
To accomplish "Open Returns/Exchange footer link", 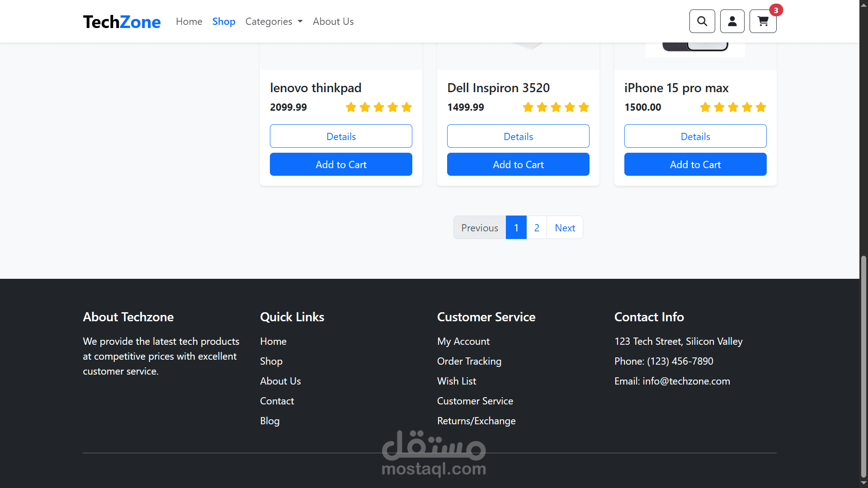I will [x=476, y=421].
